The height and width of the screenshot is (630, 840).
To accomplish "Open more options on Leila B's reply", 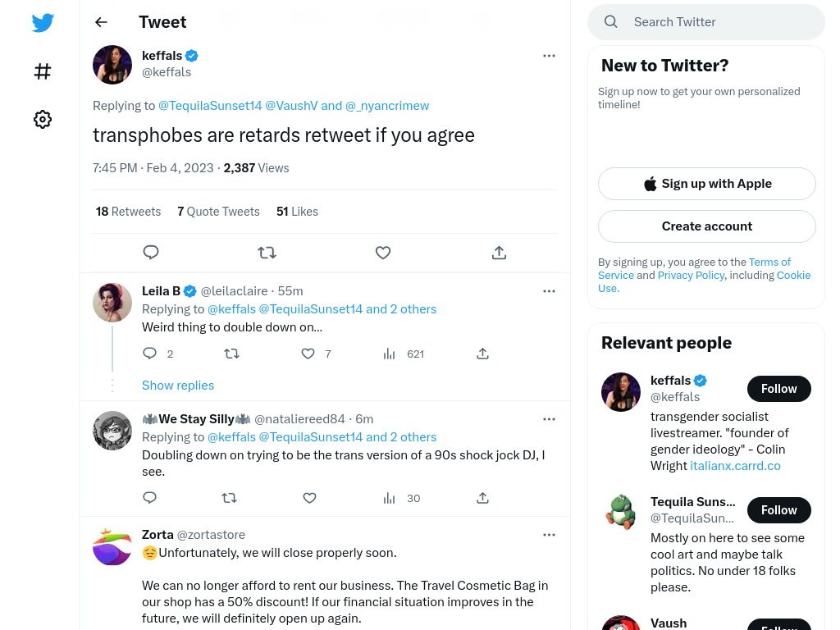I will pos(549,291).
